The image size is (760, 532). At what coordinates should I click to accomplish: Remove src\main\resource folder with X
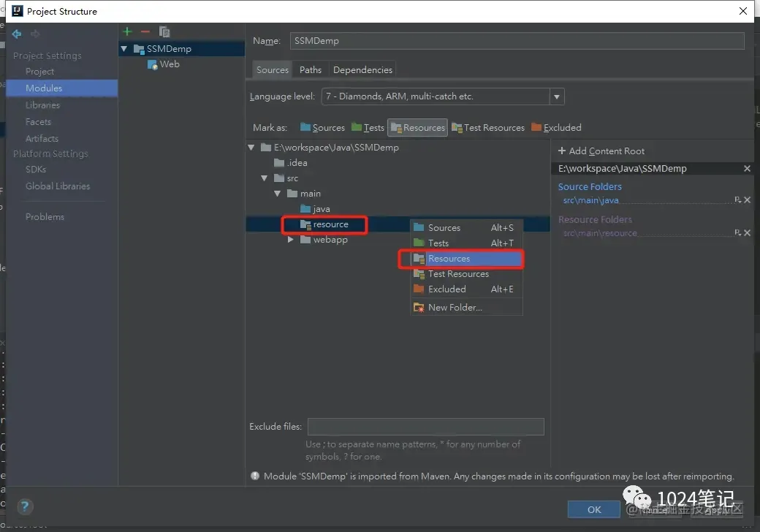click(x=747, y=232)
